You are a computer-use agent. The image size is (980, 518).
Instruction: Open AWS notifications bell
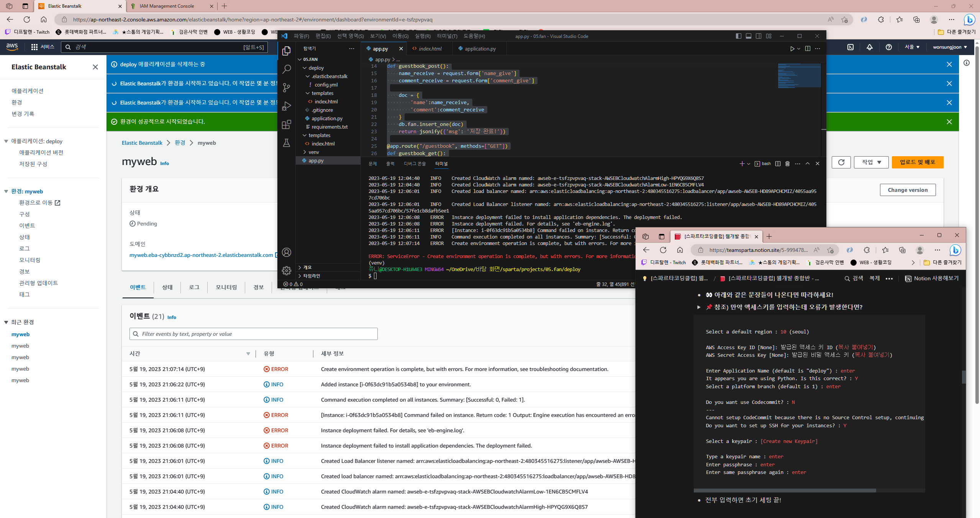click(870, 47)
